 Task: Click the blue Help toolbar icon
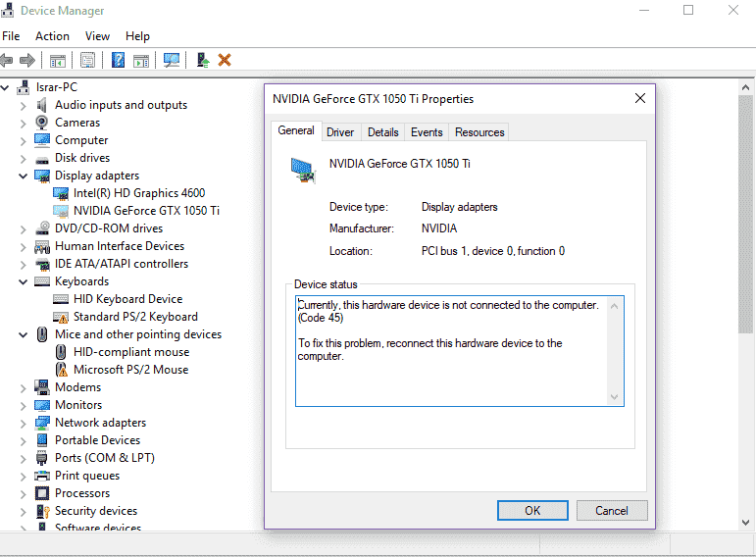[118, 60]
